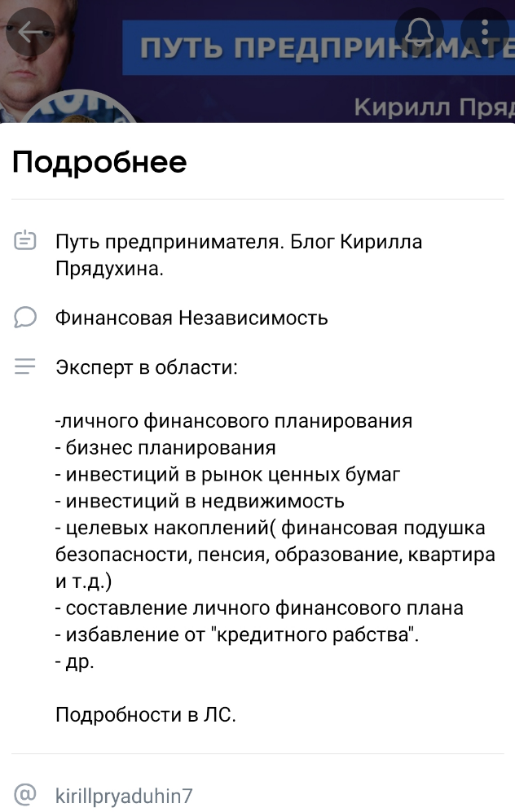Click the description lines icon
Viewport: 515px width, 812px height.
pyautogui.click(x=26, y=367)
